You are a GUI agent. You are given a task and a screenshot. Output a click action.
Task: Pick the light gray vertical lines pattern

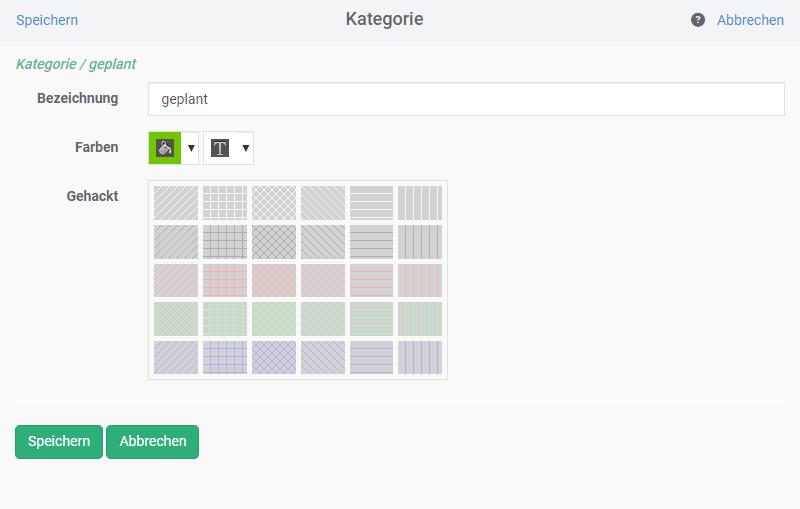420,203
